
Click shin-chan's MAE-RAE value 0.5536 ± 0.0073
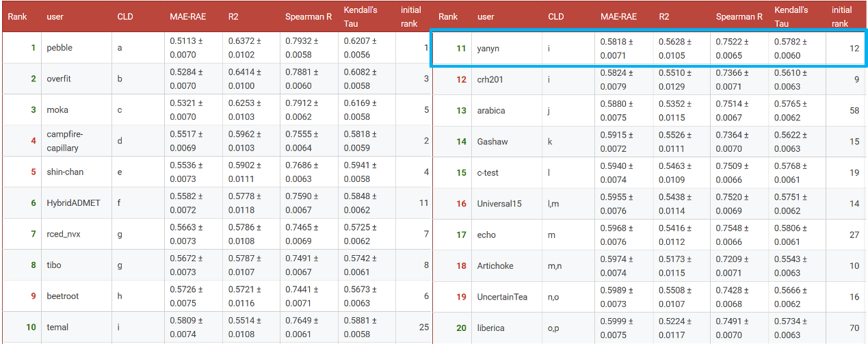click(x=186, y=172)
